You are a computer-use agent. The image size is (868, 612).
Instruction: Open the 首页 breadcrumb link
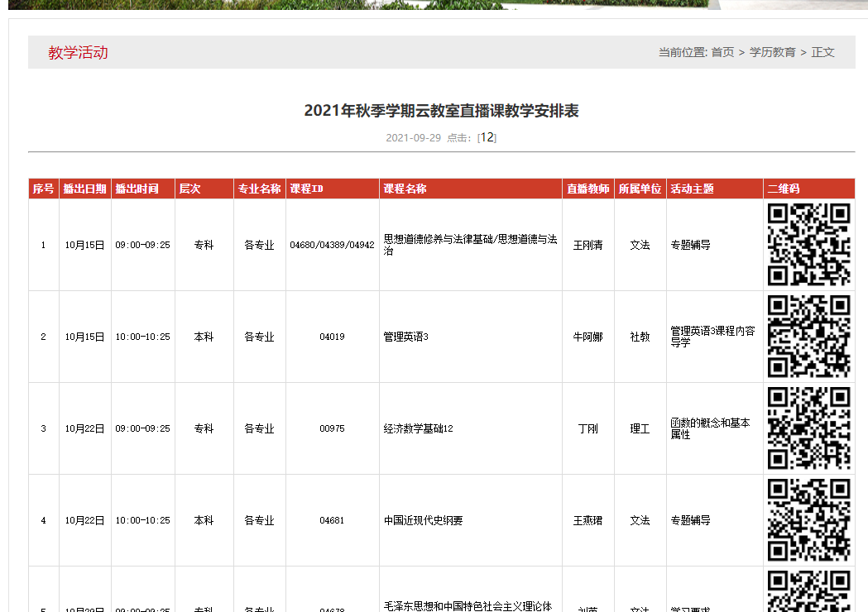[x=722, y=52]
